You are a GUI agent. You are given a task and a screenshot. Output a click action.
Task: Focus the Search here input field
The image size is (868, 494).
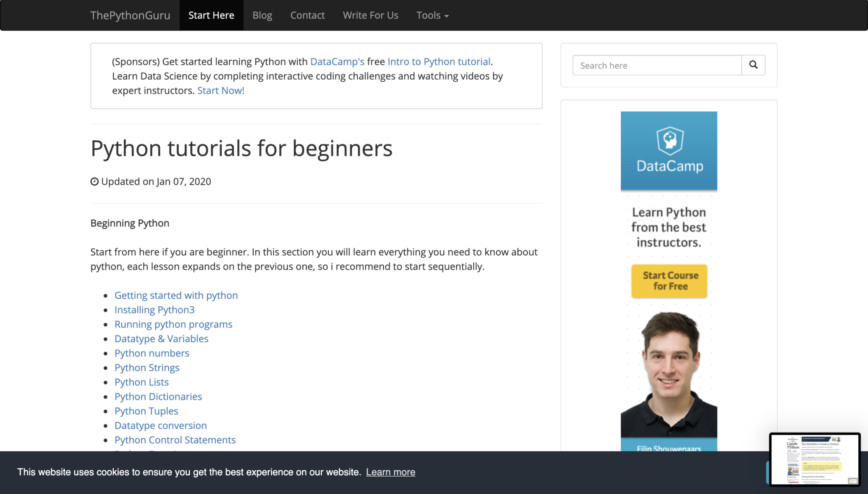pos(657,65)
